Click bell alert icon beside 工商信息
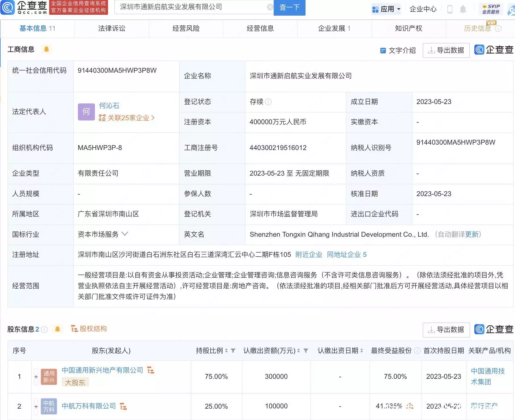The height and width of the screenshot is (420, 515). click(46, 49)
